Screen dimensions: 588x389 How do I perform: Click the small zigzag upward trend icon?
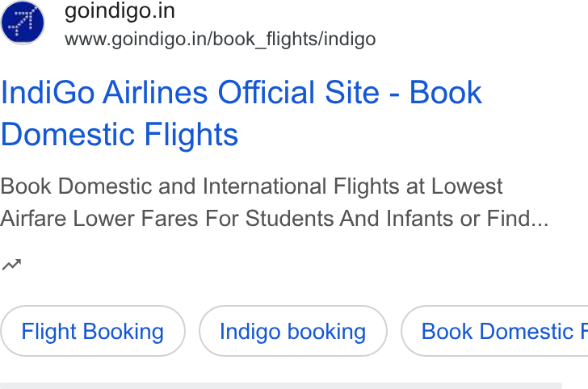(11, 265)
